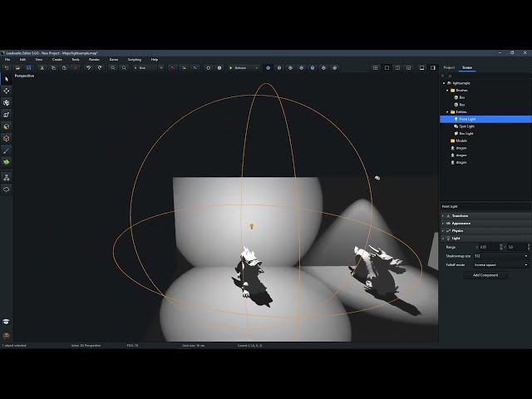This screenshot has height=399, width=532.
Task: Enable the four-viewport grid layout
Action: [375, 68]
